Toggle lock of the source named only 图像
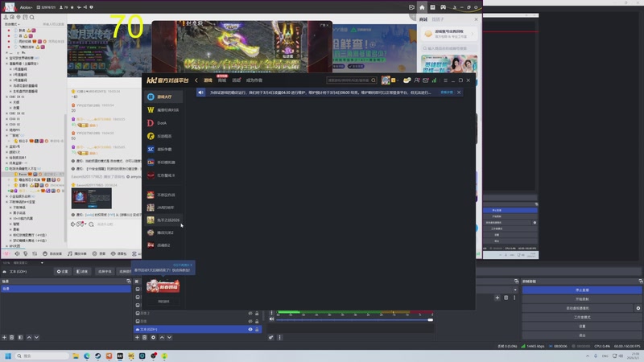The height and width of the screenshot is (362, 644). pyautogui.click(x=257, y=321)
